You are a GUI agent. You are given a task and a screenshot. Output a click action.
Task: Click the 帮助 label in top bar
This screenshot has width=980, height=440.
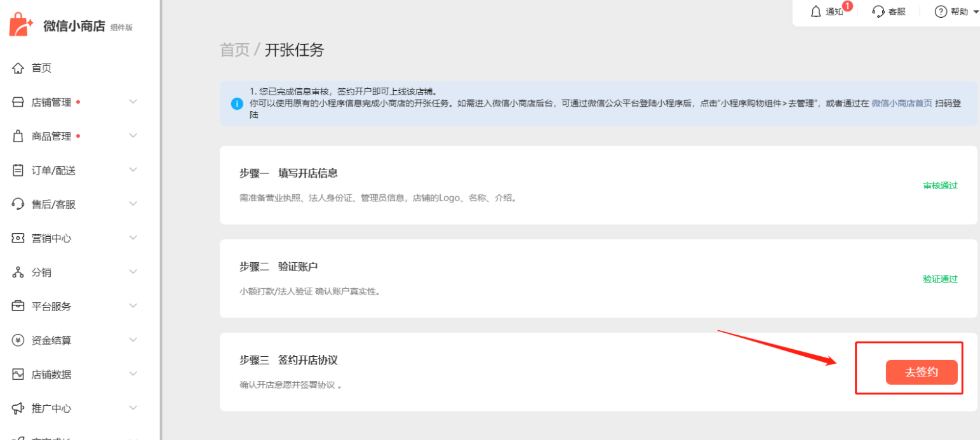(959, 11)
